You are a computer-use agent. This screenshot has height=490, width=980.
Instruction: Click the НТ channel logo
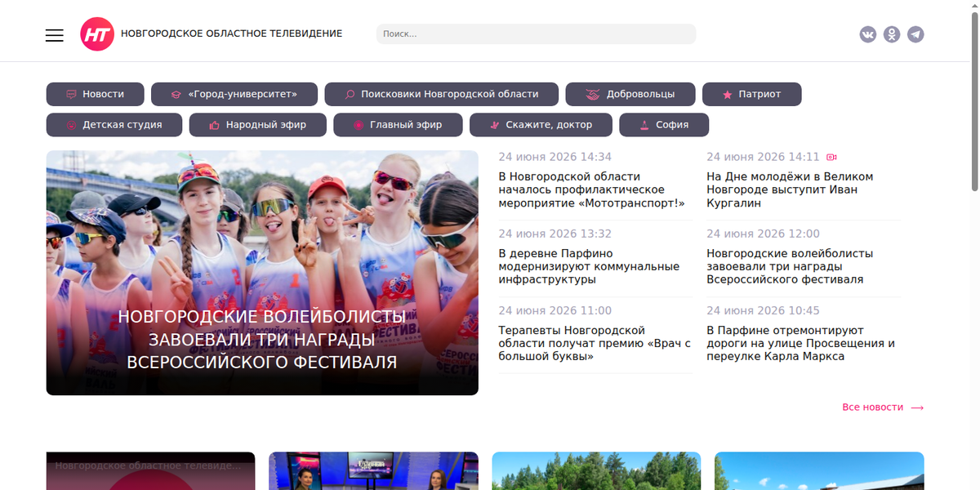pos(97,34)
